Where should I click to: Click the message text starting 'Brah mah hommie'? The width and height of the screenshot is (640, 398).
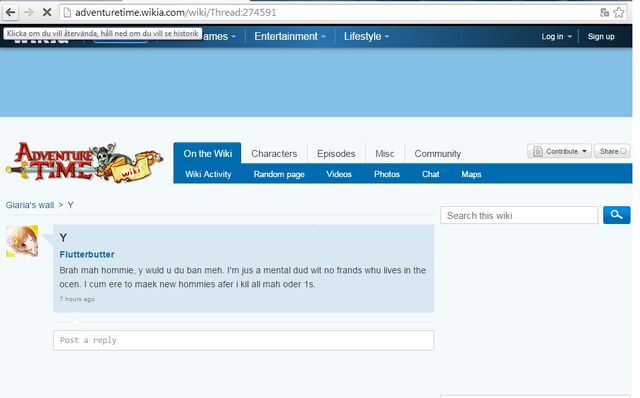pyautogui.click(x=242, y=277)
